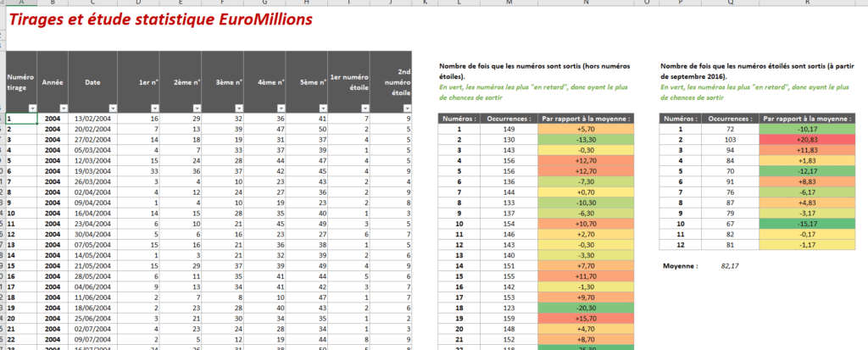Open the 1er n° filter dropdown

[154, 108]
